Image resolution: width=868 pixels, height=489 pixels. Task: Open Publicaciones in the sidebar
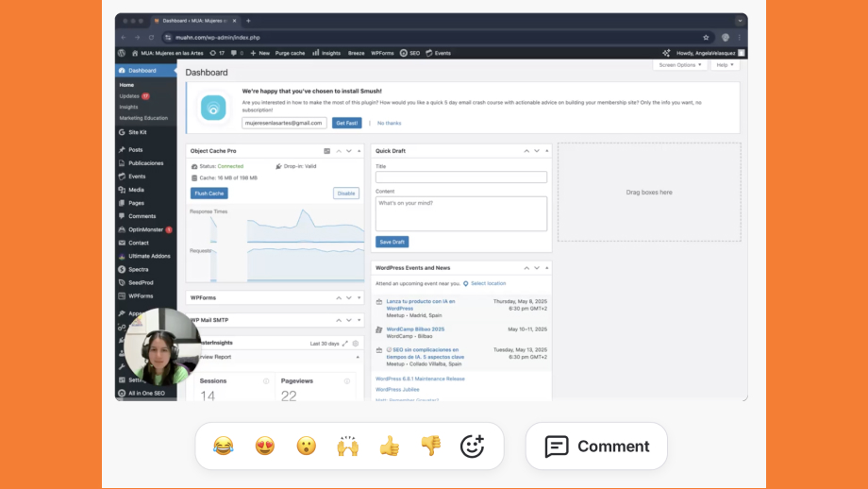click(146, 162)
